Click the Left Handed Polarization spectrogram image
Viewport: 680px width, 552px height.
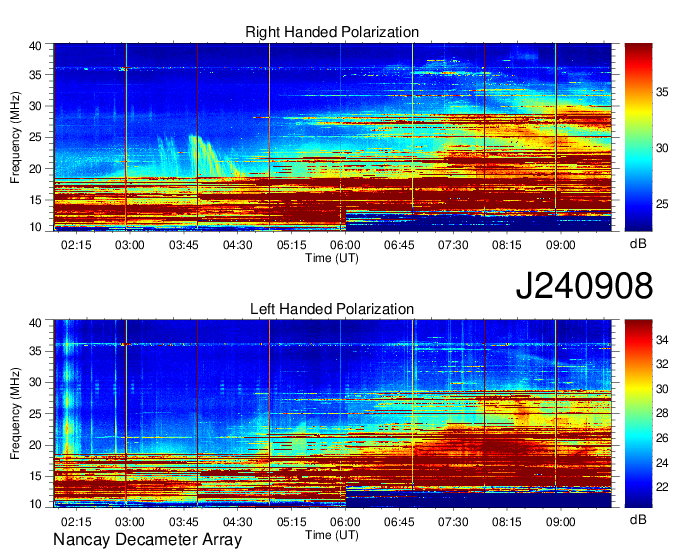pyautogui.click(x=333, y=414)
